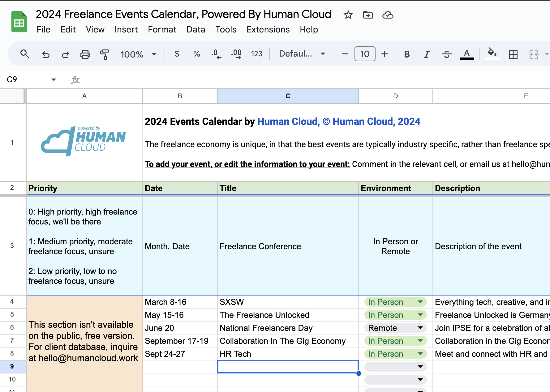Select column D header

pos(396,96)
